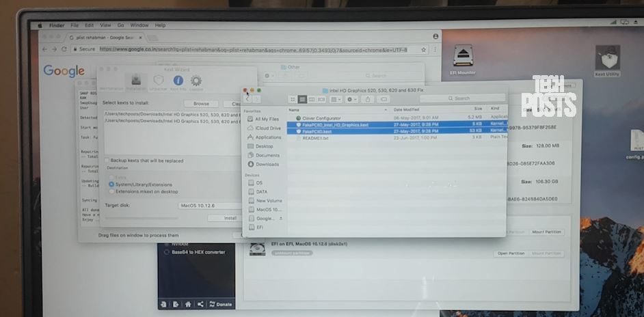
Task: Open Kext Utility desktop icon
Action: 607,61
